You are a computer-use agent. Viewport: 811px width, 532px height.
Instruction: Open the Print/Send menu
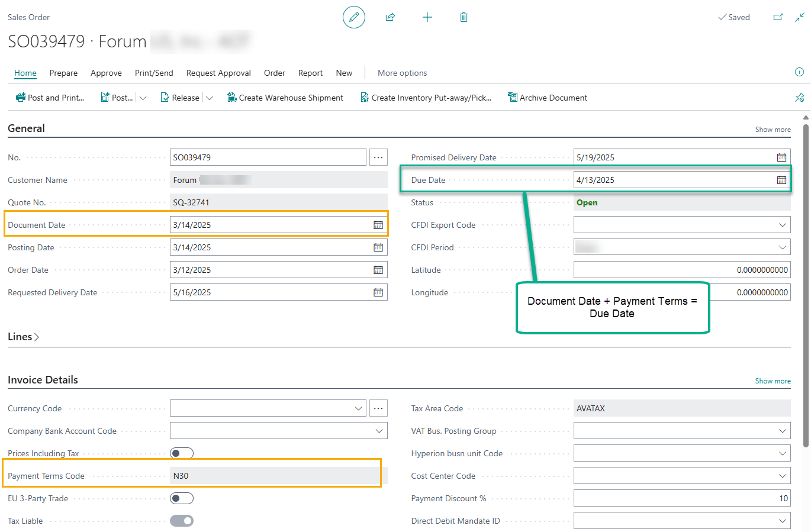coord(154,73)
